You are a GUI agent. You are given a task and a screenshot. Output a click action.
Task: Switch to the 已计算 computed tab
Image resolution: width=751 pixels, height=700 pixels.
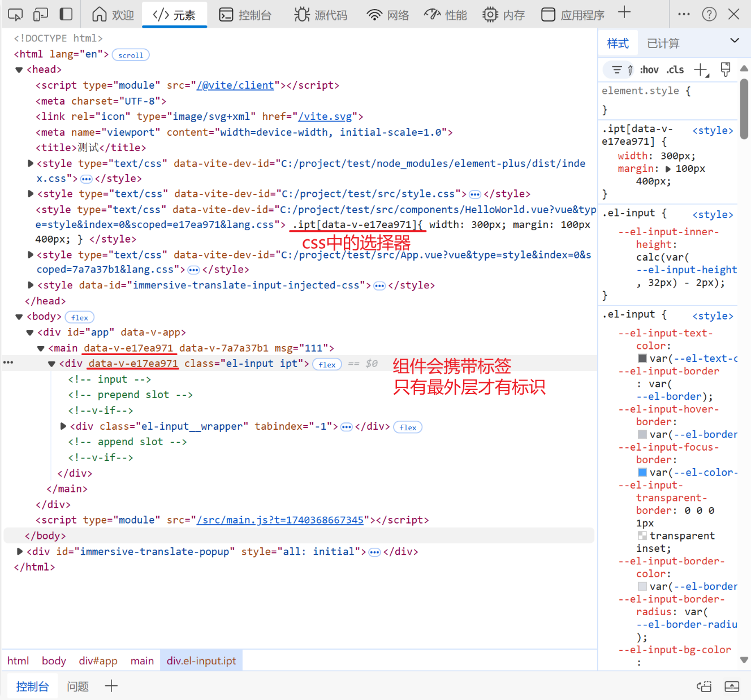coord(663,44)
